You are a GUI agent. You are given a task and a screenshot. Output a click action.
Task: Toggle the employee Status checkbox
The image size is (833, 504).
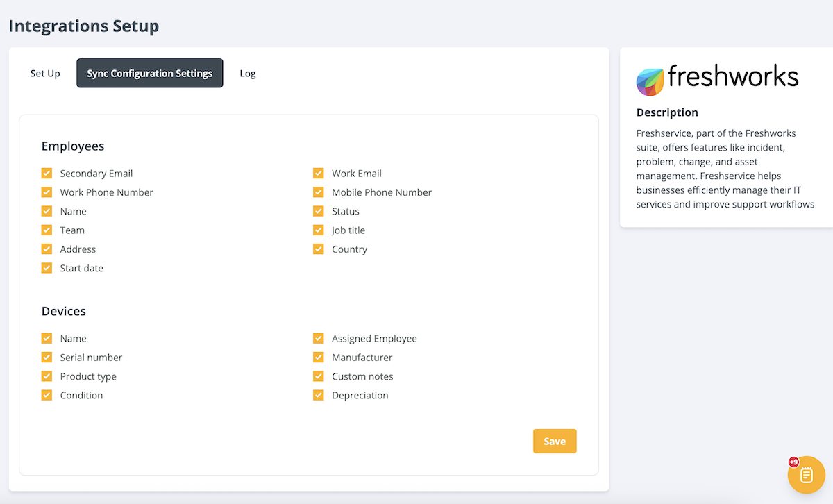point(319,211)
